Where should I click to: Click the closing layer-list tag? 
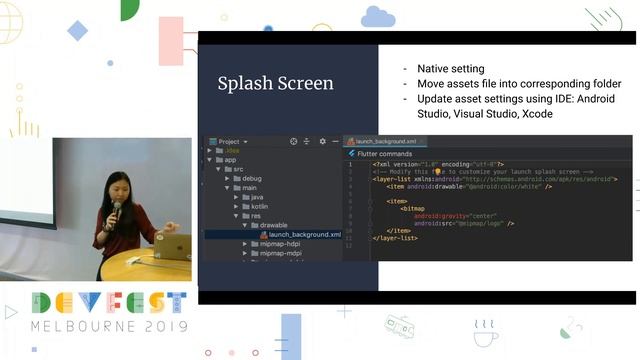pyautogui.click(x=395, y=238)
